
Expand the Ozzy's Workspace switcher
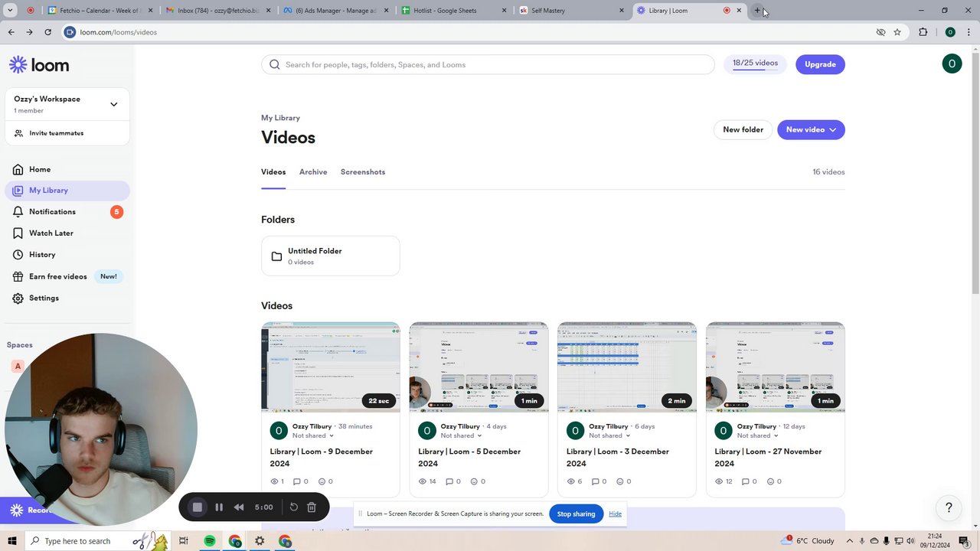113,104
